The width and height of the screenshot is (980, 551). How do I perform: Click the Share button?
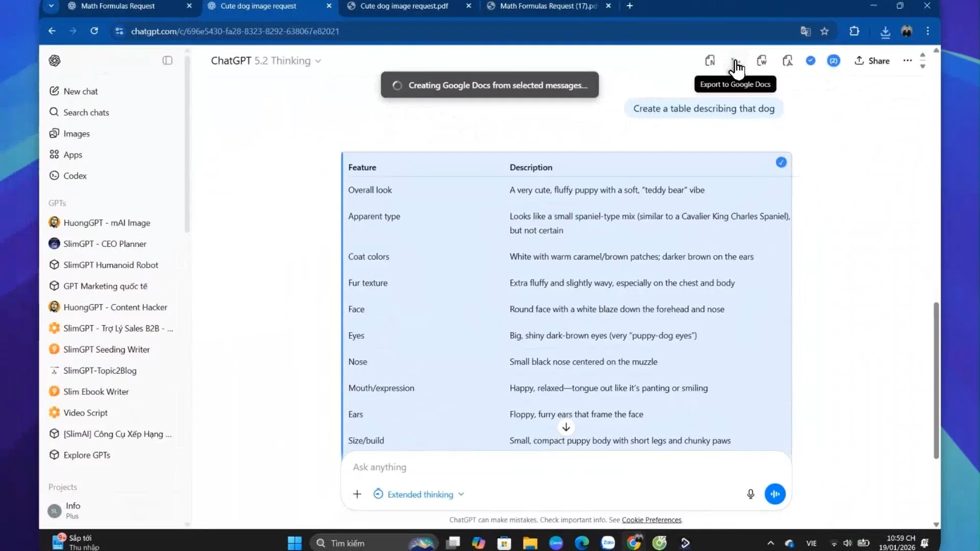click(x=872, y=61)
